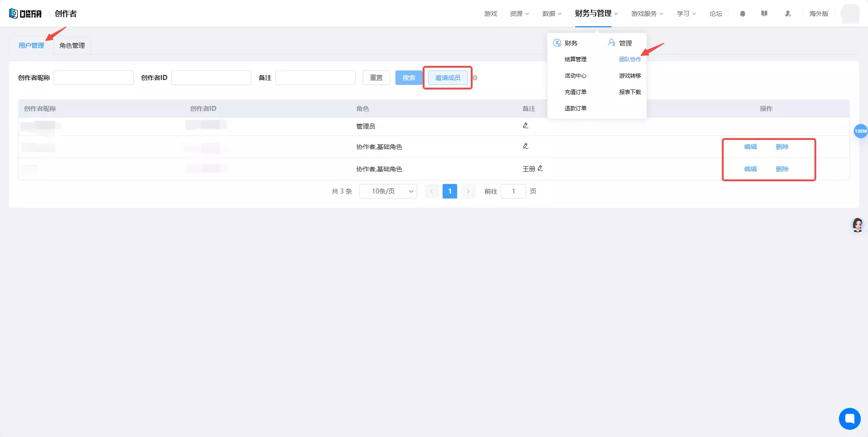Click the 管理员 role cell
868x437 pixels.
point(366,126)
